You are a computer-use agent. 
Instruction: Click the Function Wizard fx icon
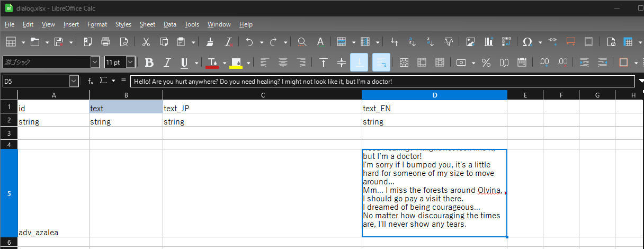coord(91,81)
